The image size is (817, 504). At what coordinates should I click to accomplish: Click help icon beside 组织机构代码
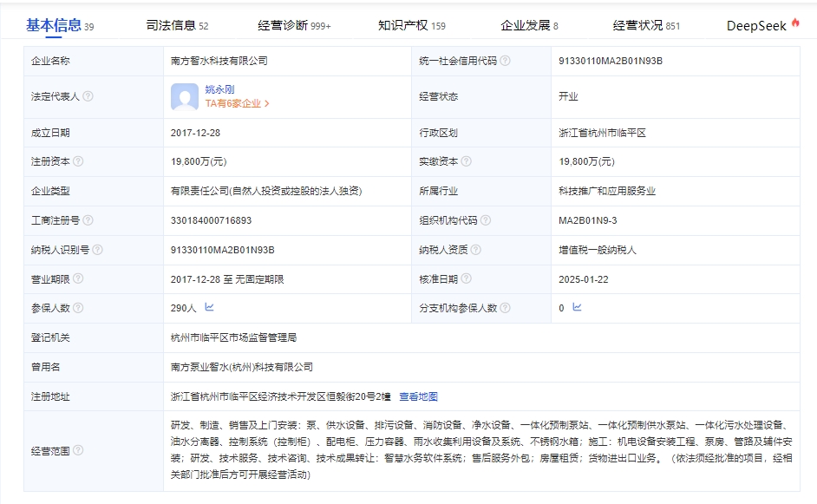(x=486, y=220)
